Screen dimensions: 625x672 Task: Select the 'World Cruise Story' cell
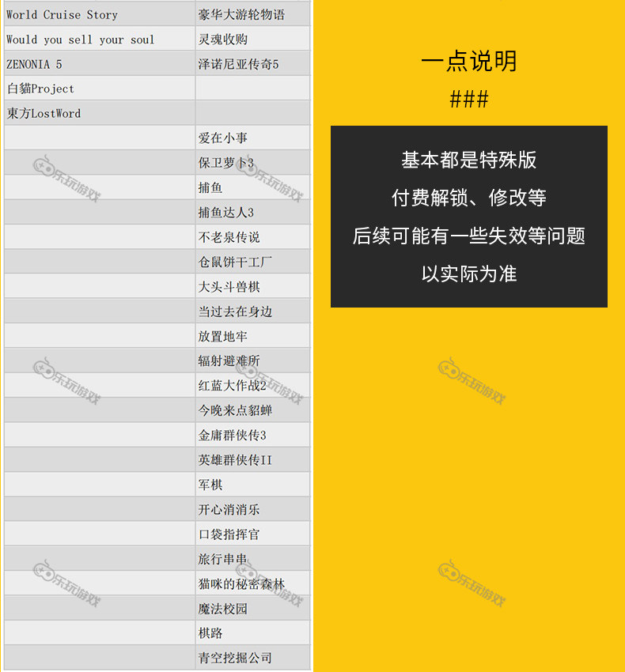coord(100,14)
